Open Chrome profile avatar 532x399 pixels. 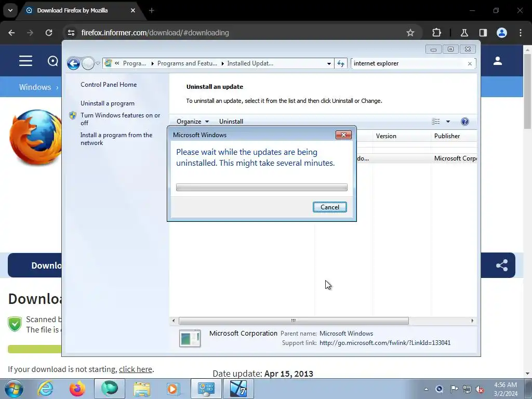point(502,33)
